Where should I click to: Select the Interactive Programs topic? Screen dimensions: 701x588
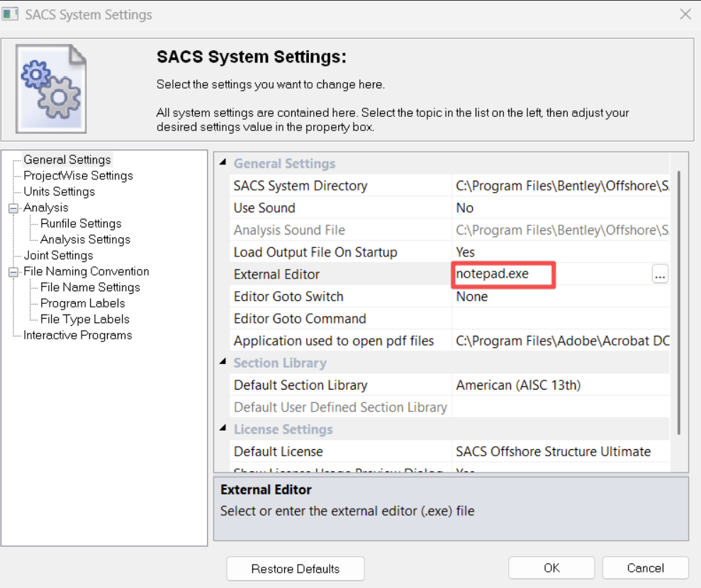point(77,336)
